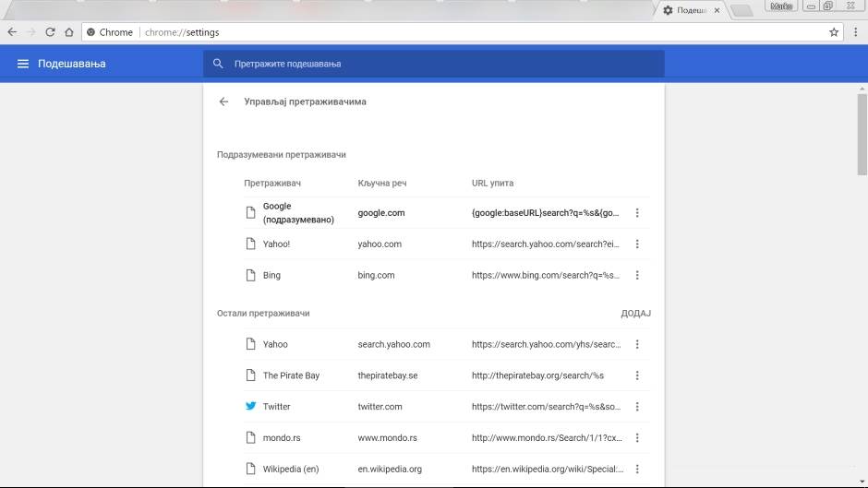Open a new tab next to settings tab

click(x=741, y=11)
